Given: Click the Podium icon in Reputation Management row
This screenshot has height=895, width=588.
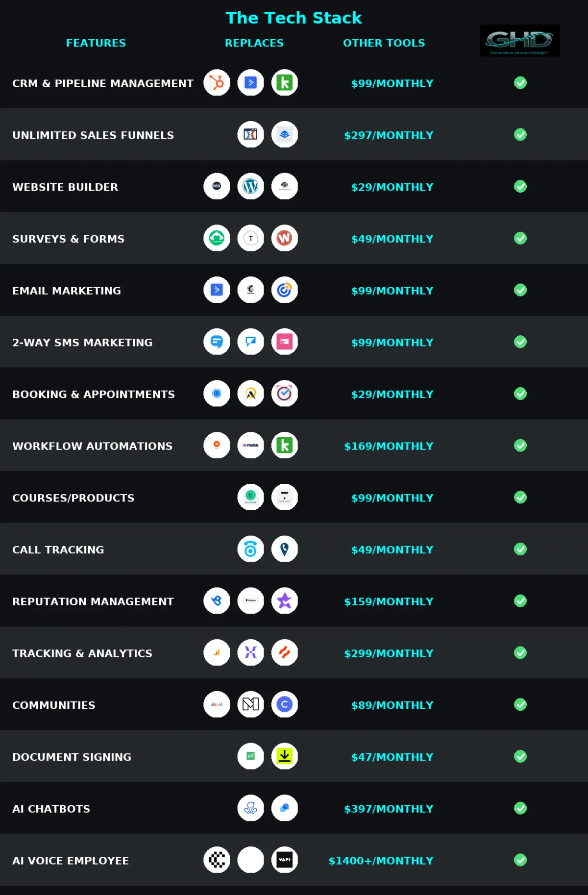Looking at the screenshot, I should (x=250, y=601).
